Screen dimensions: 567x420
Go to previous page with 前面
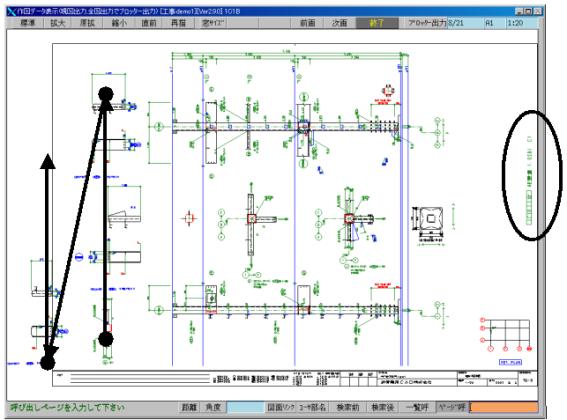coord(308,23)
